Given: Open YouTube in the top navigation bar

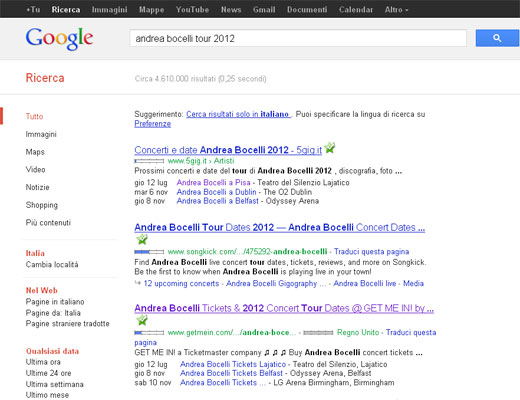Looking at the screenshot, I should [192, 10].
